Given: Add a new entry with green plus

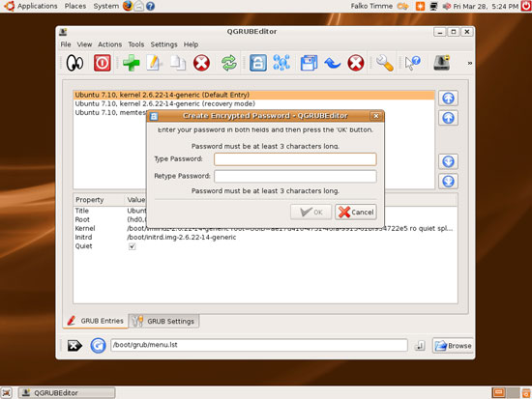Looking at the screenshot, I should 132,63.
